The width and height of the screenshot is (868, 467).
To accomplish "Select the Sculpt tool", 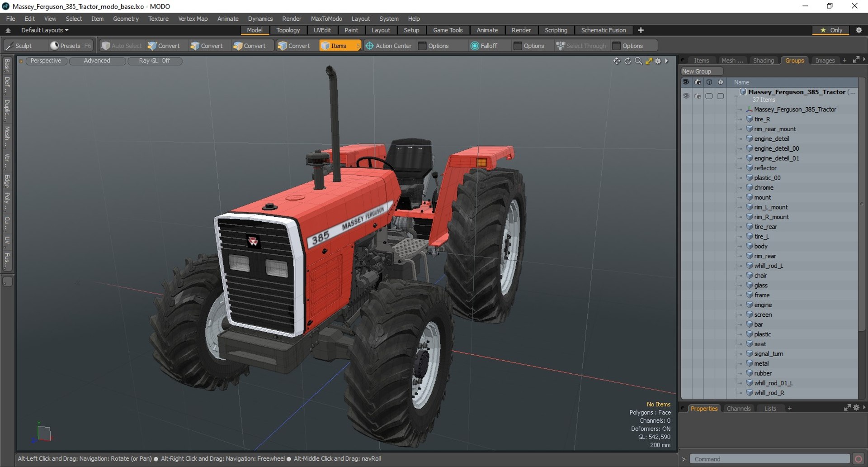I will click(19, 46).
